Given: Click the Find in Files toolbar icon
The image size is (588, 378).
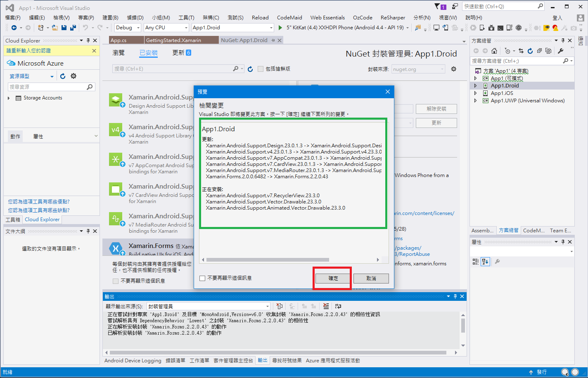Looking at the screenshot, I should (x=418, y=28).
